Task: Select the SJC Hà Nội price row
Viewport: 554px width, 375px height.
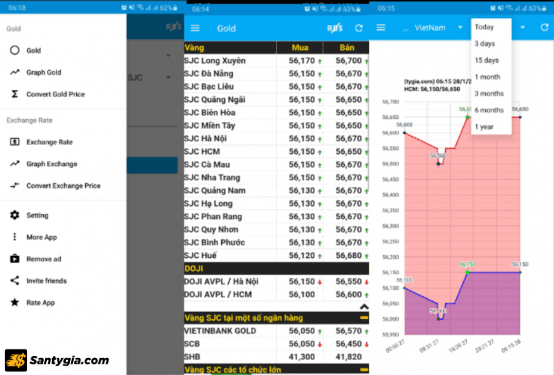Action: click(276, 139)
